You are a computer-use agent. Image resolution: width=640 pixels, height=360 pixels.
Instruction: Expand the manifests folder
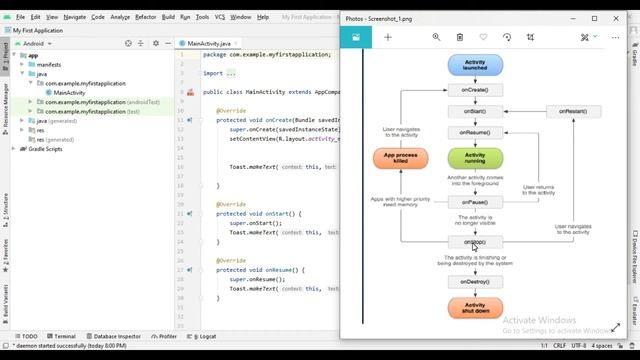(22, 64)
